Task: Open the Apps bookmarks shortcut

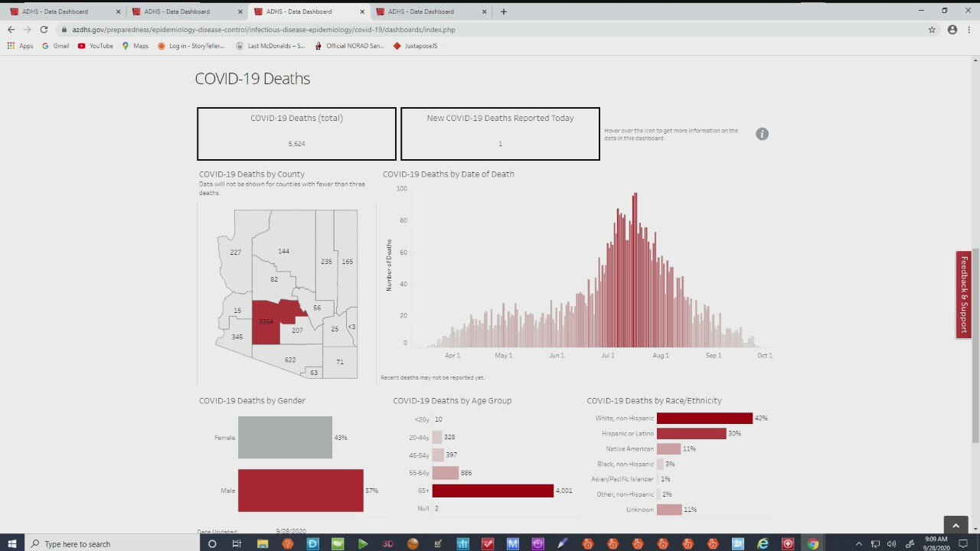Action: 21,46
